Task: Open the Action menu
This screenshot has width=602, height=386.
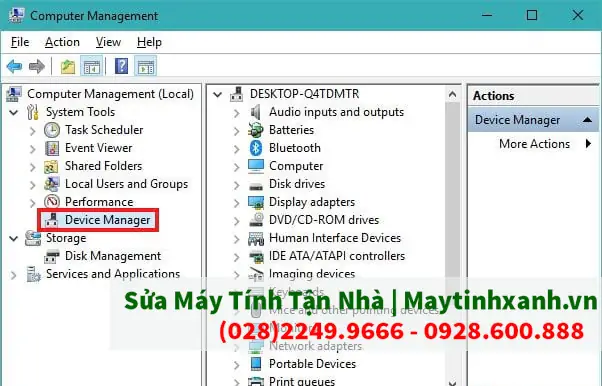Action: [x=62, y=42]
